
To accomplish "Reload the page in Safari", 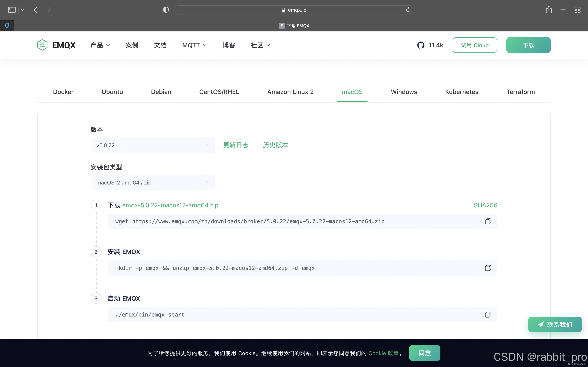I will click(408, 10).
